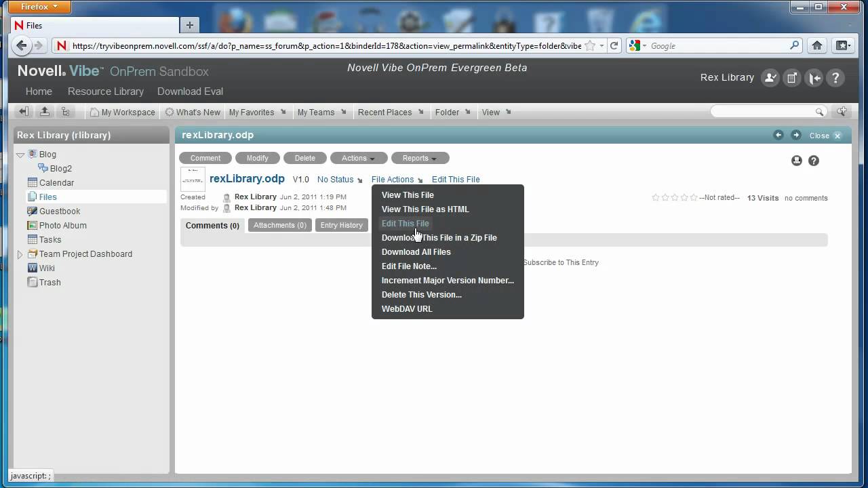
Task: Choose Download This File in a Zip File
Action: (x=439, y=237)
